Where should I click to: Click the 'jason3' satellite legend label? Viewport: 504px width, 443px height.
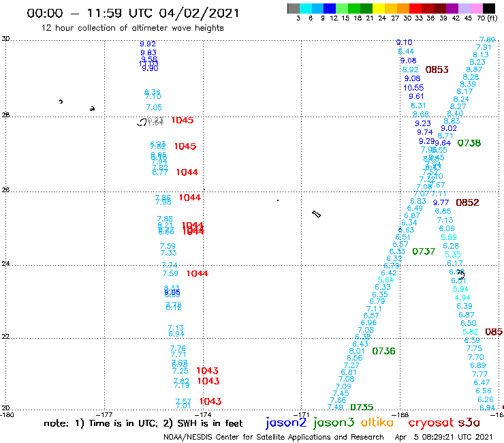click(334, 423)
